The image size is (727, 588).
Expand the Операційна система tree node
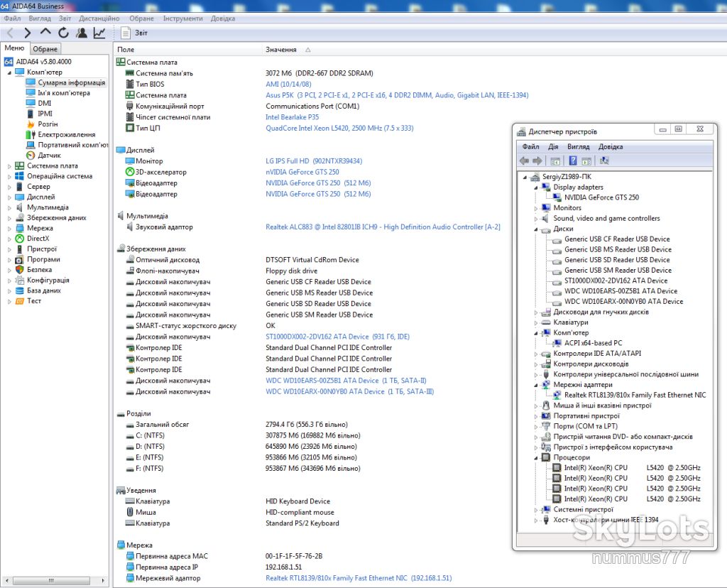coord(9,176)
